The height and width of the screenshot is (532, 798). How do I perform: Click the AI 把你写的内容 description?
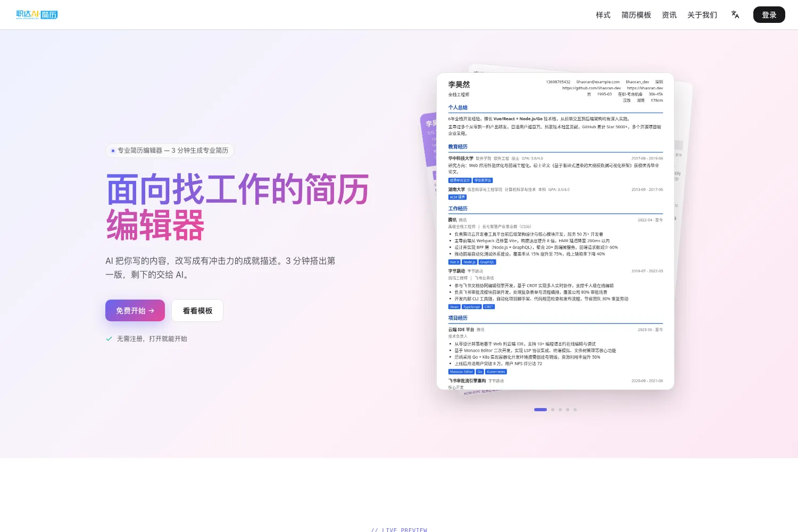[220, 268]
